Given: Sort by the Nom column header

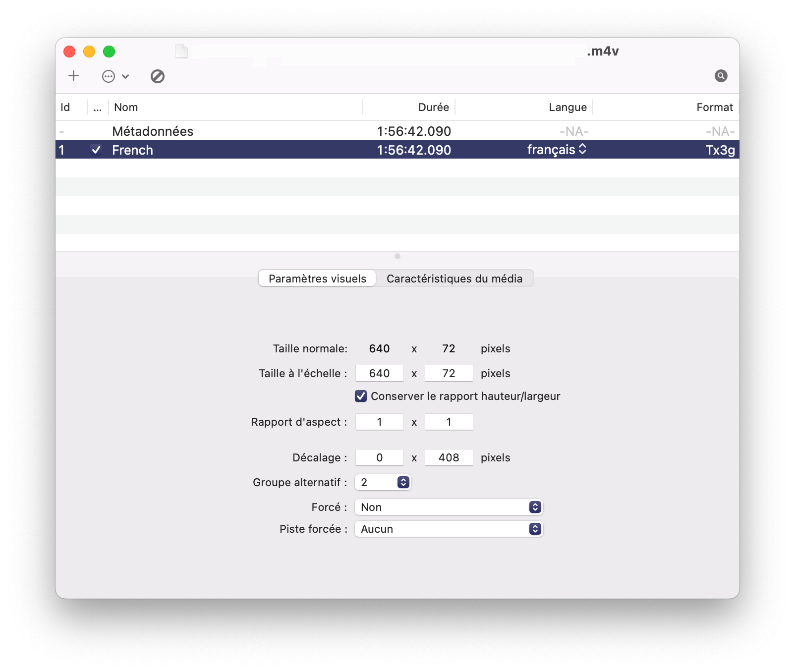Looking at the screenshot, I should [x=235, y=107].
